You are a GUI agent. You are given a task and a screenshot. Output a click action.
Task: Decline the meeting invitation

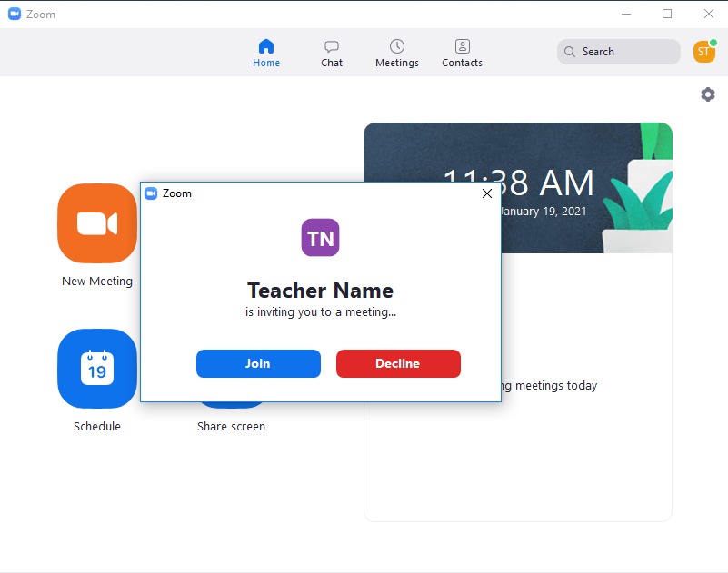398,363
